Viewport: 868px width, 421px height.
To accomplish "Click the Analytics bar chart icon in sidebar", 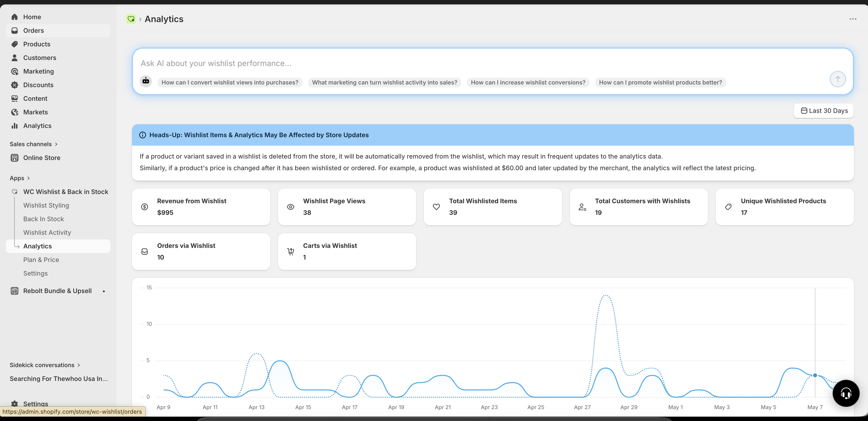I will [x=15, y=126].
